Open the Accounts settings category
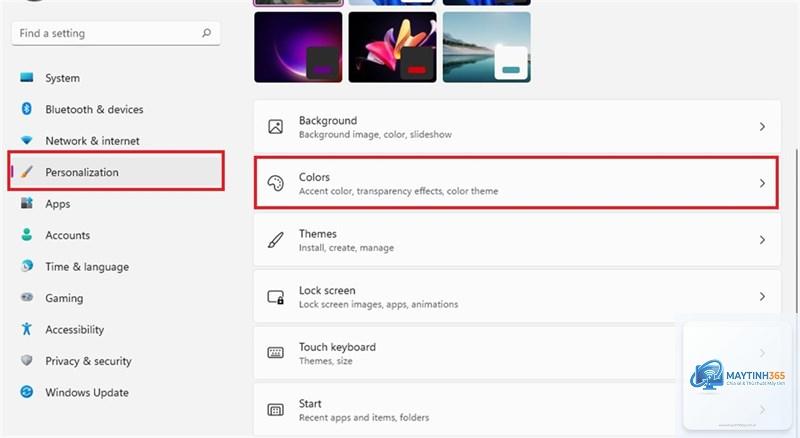Image resolution: width=800 pixels, height=438 pixels. click(x=116, y=235)
